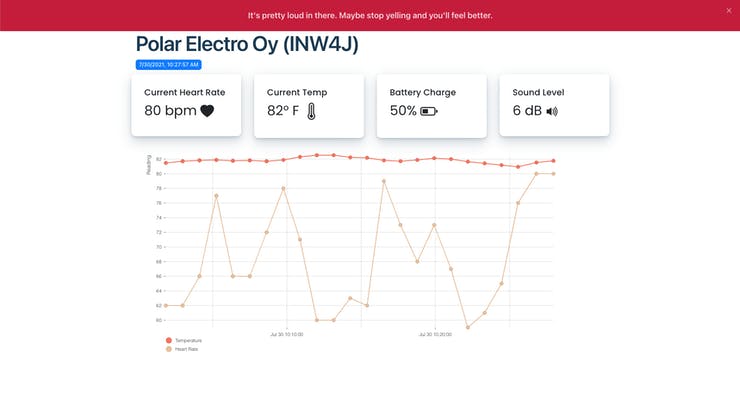Click the speaker icon next to 6 dB
Viewport: 740px width, 399px height.
[552, 111]
